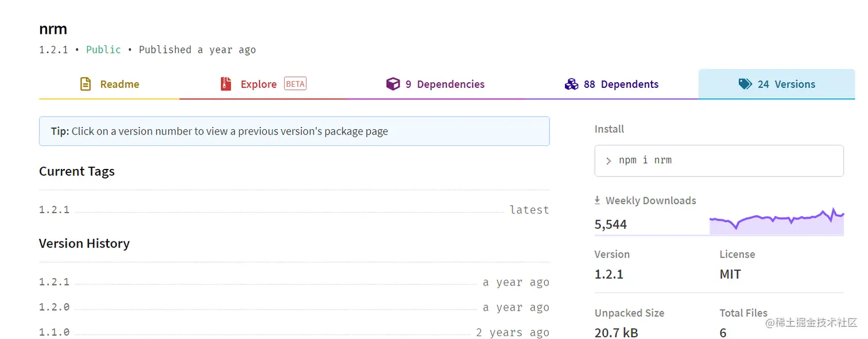
Task: Click the latest tag label
Action: tap(529, 210)
